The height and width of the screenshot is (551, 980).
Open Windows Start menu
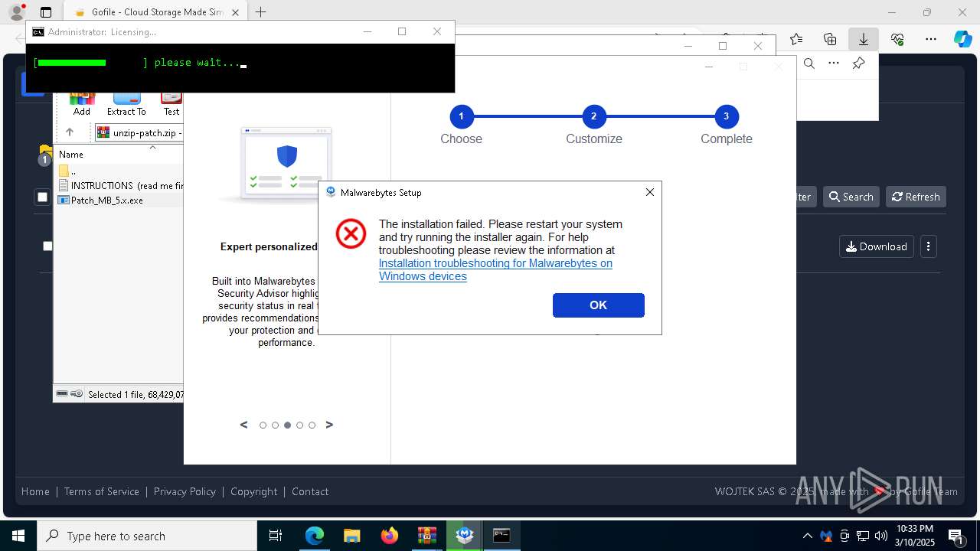click(x=18, y=536)
